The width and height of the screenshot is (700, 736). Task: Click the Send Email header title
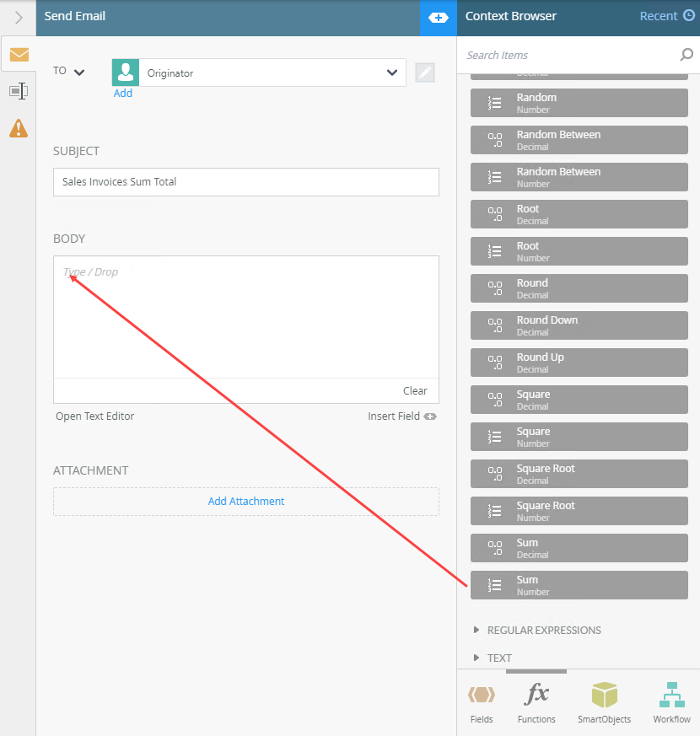pos(75,16)
